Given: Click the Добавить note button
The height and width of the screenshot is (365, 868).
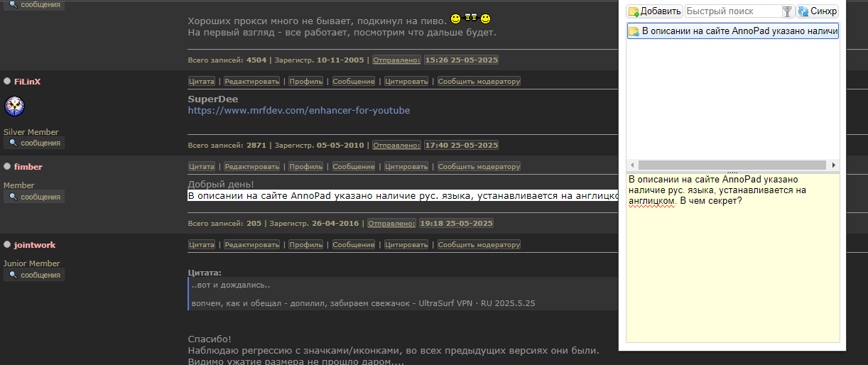Looking at the screenshot, I should pyautogui.click(x=654, y=11).
